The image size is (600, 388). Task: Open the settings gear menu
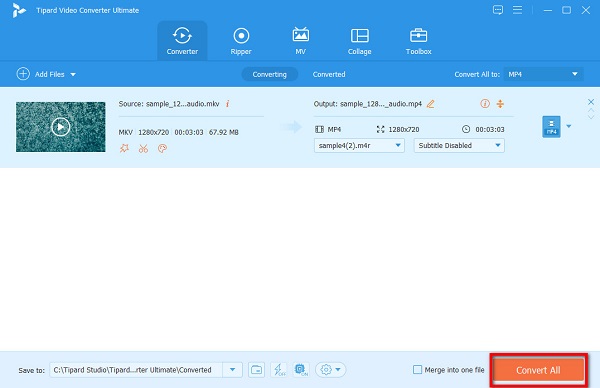click(331, 370)
